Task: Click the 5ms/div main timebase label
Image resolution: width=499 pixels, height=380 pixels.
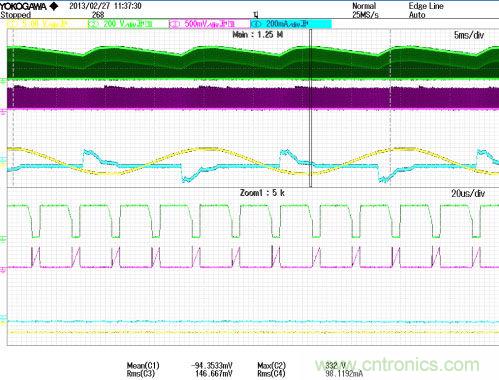Action: pyautogui.click(x=469, y=35)
